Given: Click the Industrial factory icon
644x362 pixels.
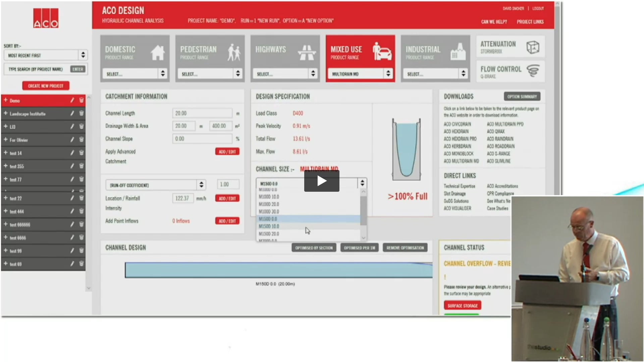Looking at the screenshot, I should tap(458, 52).
